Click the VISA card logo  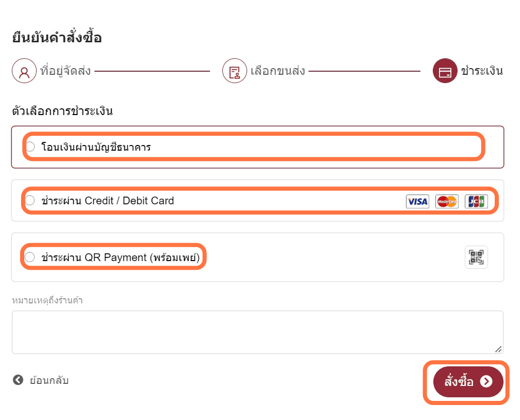pyautogui.click(x=417, y=201)
